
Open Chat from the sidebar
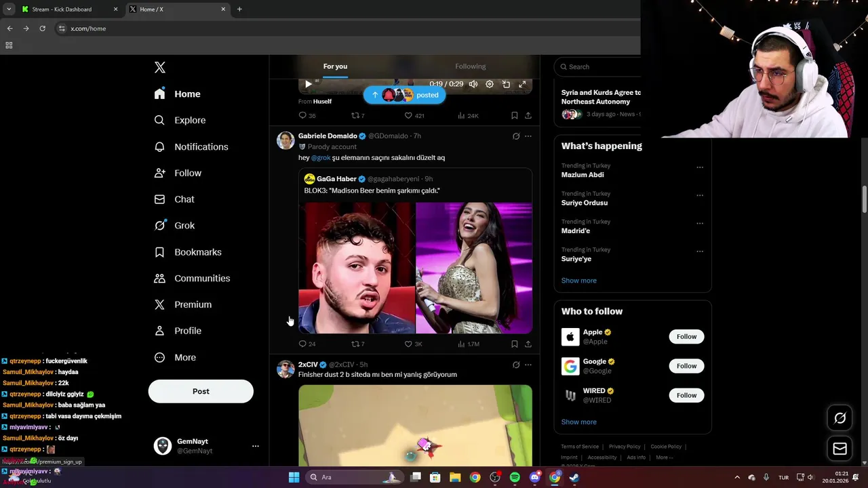click(x=174, y=199)
